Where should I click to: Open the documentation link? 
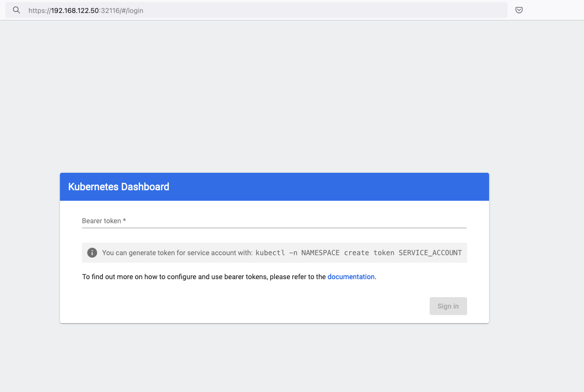(351, 277)
